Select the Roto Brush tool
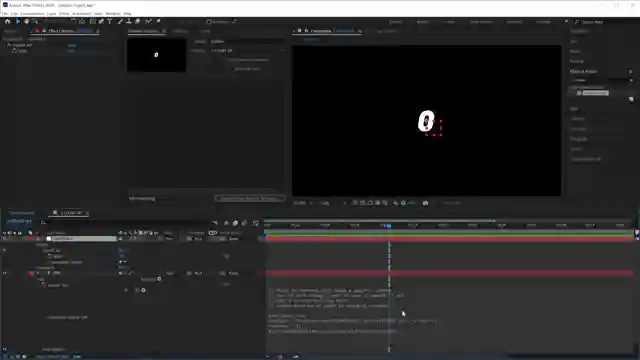 pyautogui.click(x=149, y=22)
